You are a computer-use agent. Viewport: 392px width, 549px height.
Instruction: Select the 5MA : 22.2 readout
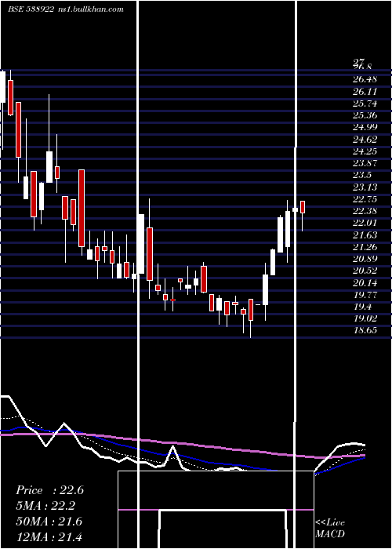tap(45, 506)
